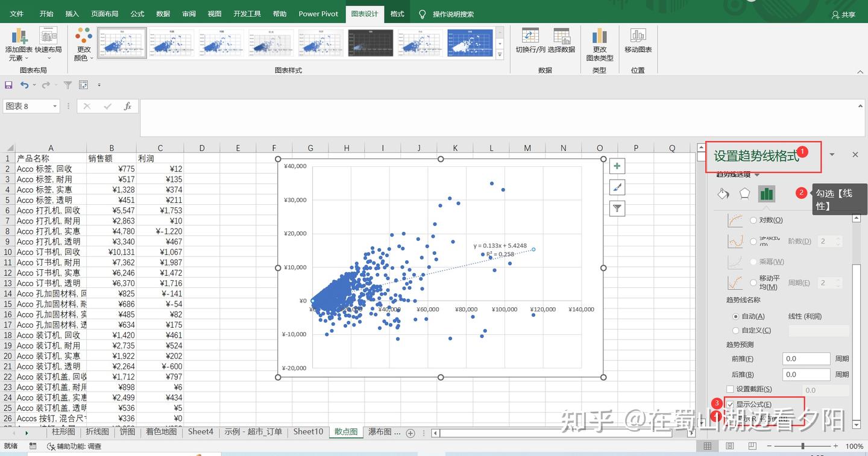Screen dimensions: 868x456
Task: Redo the last undone action
Action: (45, 85)
